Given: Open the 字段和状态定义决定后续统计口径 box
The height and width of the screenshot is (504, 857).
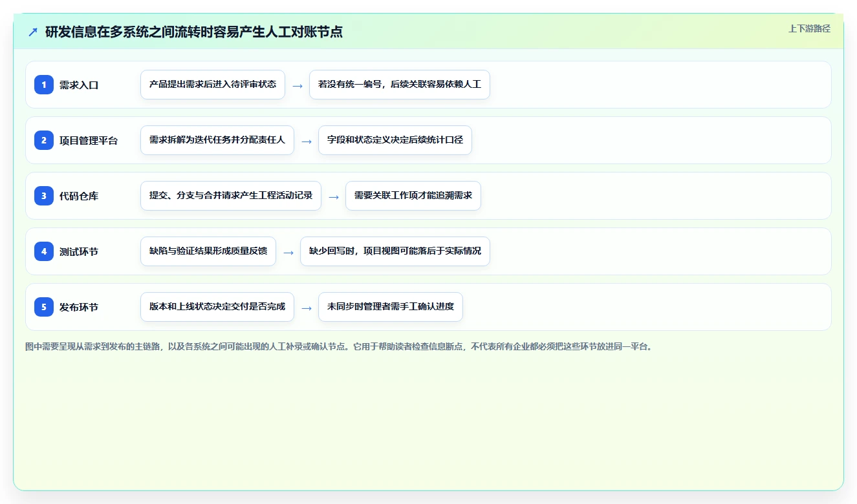Looking at the screenshot, I should [x=395, y=140].
